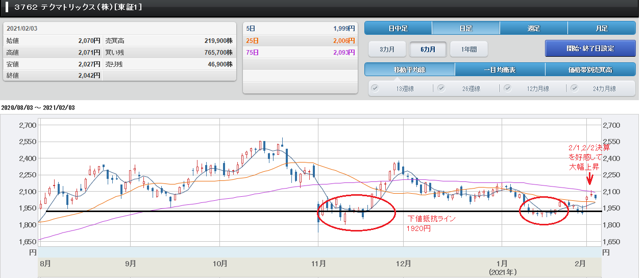
Task: Pick the 1年間 range button
Action: (x=468, y=49)
